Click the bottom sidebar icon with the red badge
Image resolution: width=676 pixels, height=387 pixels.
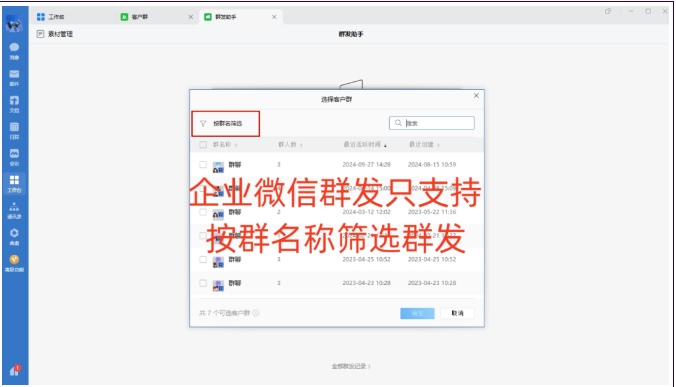[x=15, y=370]
